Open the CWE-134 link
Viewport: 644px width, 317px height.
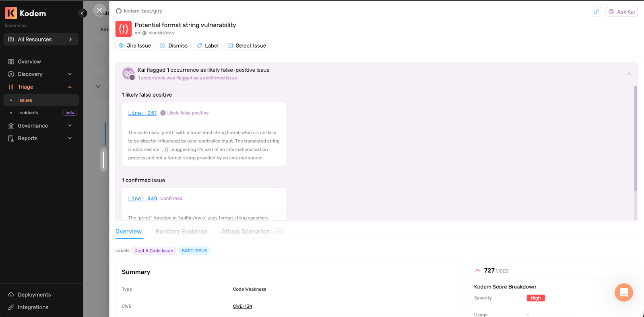click(x=242, y=307)
